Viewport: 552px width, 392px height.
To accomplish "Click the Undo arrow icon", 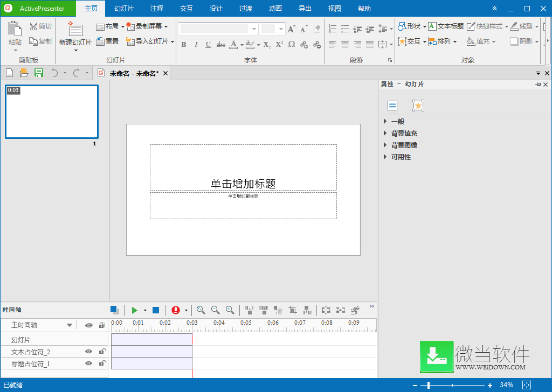I will coord(54,73).
